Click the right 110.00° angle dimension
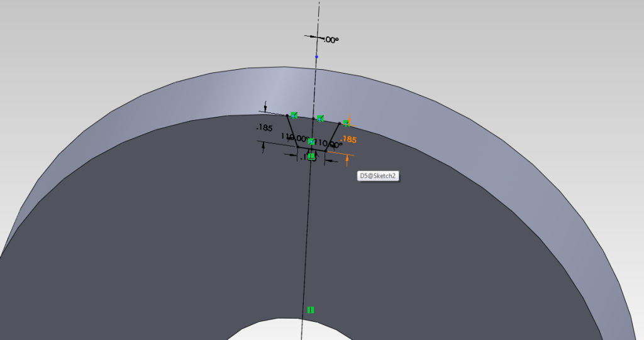644x340 pixels. coord(328,143)
